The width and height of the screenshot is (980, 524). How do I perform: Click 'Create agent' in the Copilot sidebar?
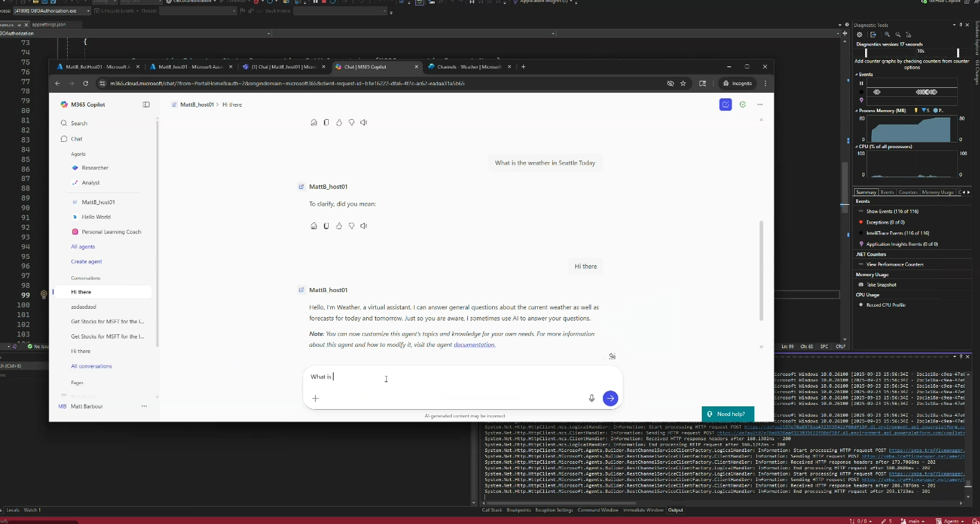pos(87,262)
